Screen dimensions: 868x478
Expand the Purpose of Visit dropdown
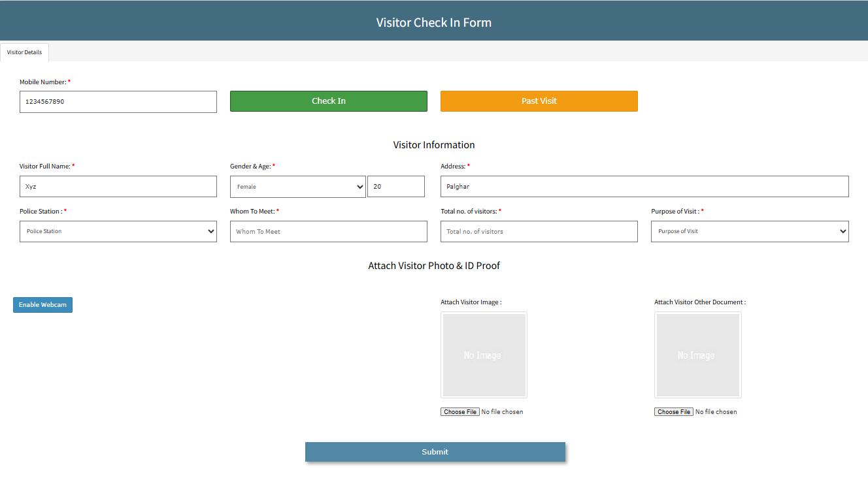[x=749, y=231]
